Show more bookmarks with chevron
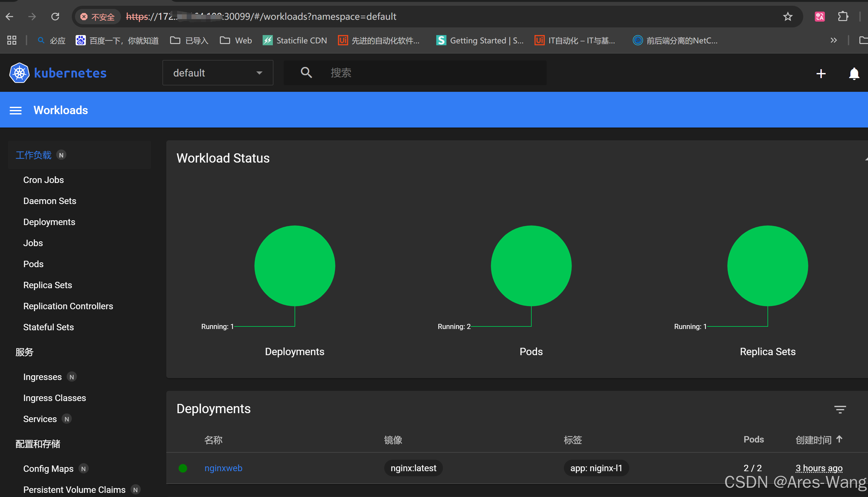This screenshot has width=868, height=497. coord(834,40)
